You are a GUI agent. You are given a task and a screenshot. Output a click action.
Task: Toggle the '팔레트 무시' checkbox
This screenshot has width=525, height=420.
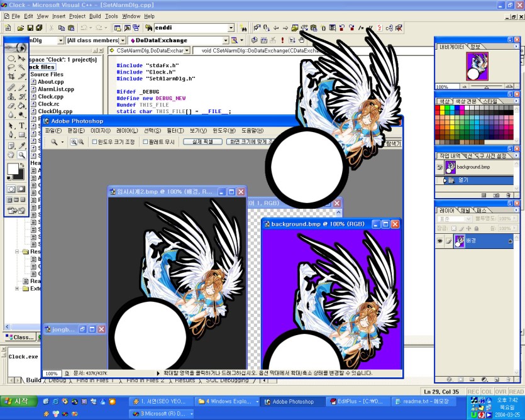[x=145, y=142]
